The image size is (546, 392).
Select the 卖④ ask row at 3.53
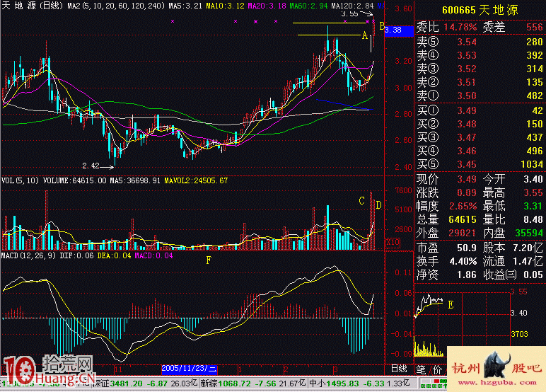pyautogui.click(x=480, y=55)
